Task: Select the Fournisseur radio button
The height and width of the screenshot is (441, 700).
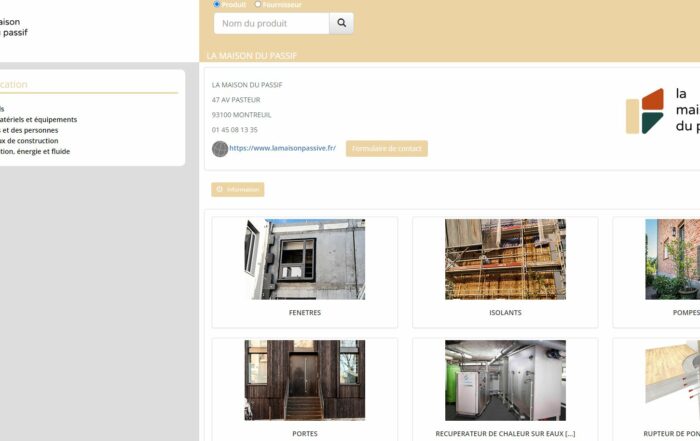Action: 258,4
